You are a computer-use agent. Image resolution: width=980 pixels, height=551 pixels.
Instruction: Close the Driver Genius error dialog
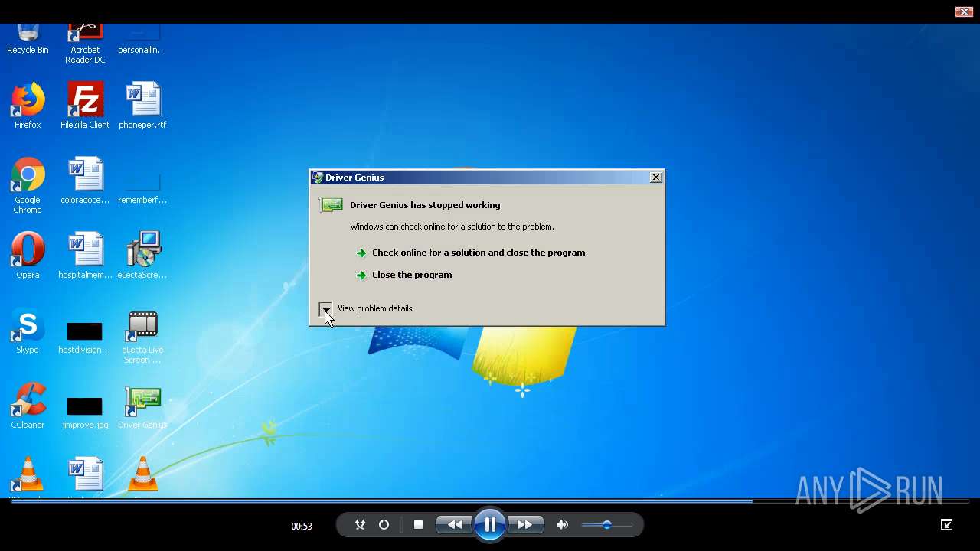point(656,177)
